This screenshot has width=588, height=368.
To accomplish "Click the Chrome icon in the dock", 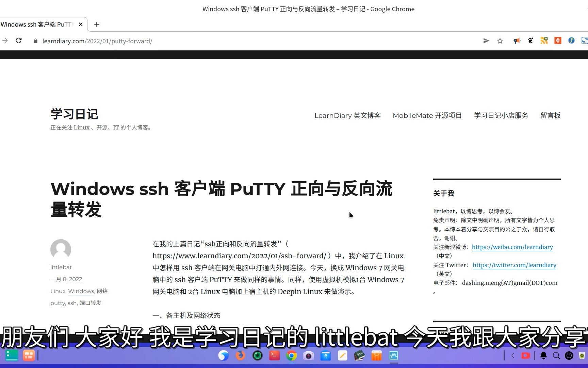I will (x=291, y=355).
